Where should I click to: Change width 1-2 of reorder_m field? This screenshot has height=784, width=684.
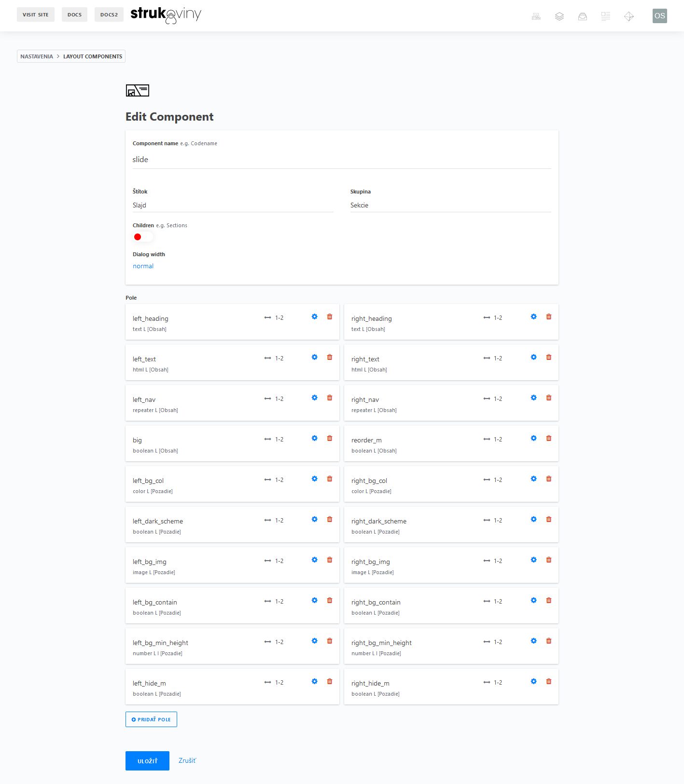pos(493,440)
